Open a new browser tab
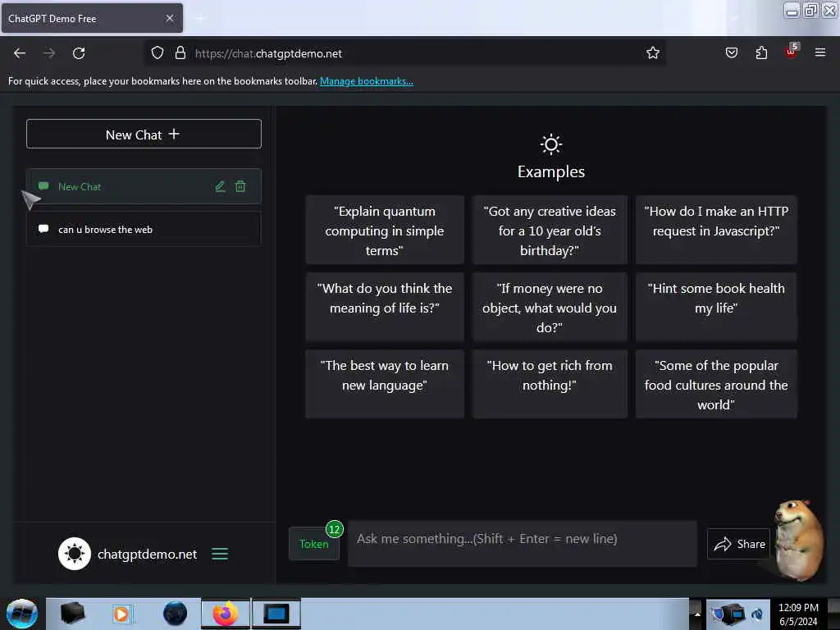The height and width of the screenshot is (630, 840). pyautogui.click(x=200, y=19)
